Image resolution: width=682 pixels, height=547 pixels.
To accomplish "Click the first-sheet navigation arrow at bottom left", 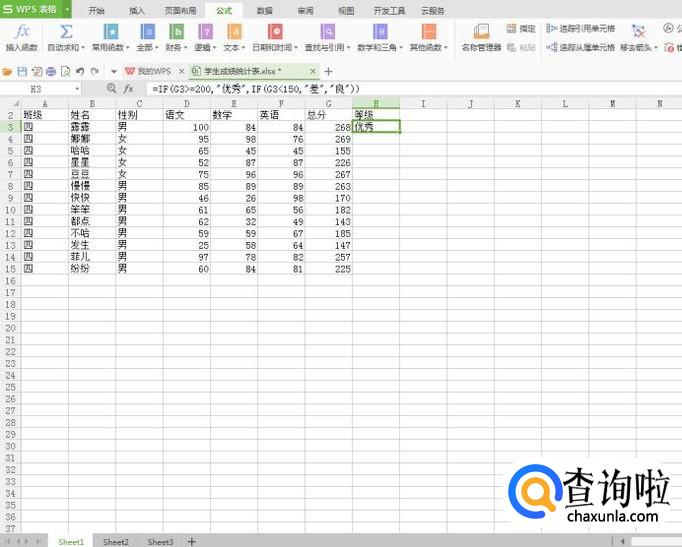I will (x=7, y=542).
